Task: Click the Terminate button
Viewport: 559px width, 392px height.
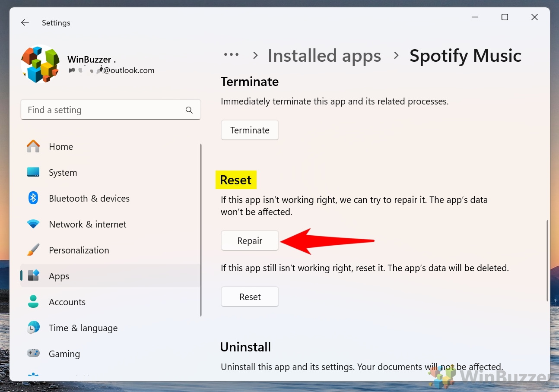Action: click(250, 130)
